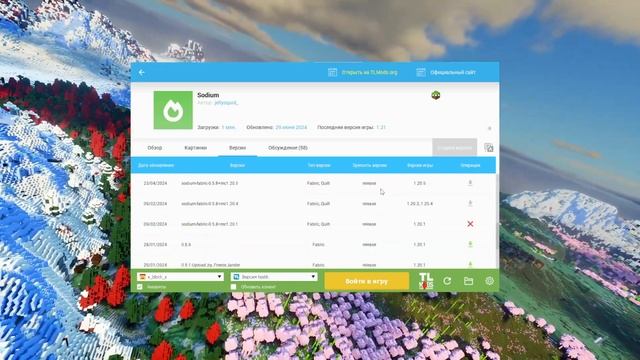Download the version dated 28/01/2024
The image size is (640, 360).
point(470,244)
